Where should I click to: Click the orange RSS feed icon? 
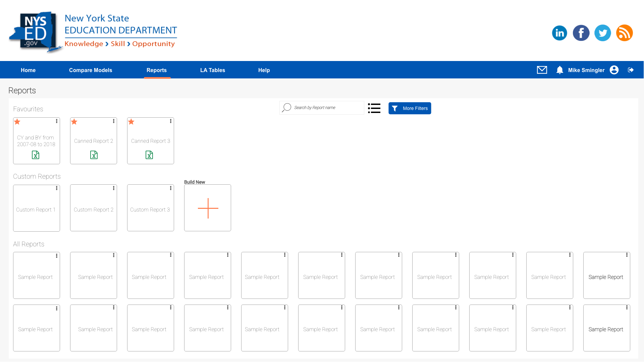(x=624, y=33)
